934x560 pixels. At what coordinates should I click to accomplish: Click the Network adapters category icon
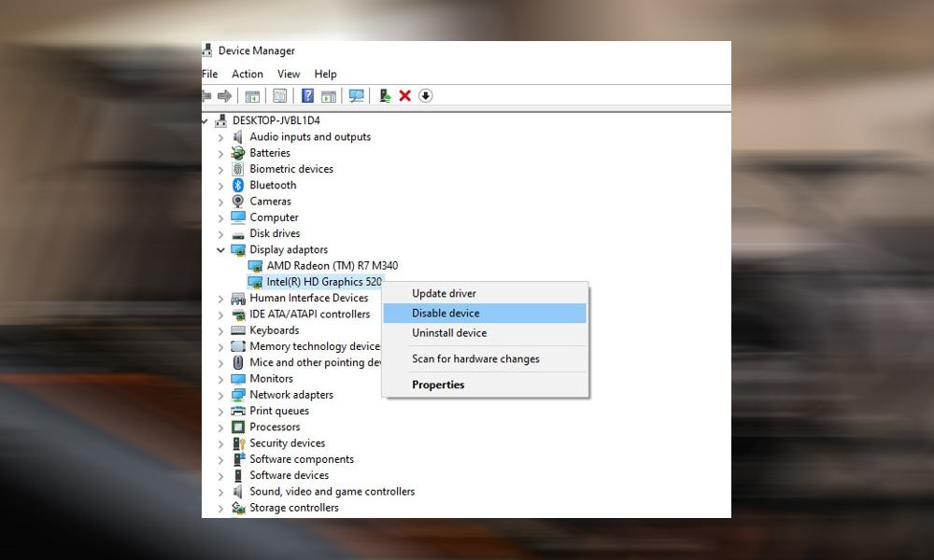238,395
